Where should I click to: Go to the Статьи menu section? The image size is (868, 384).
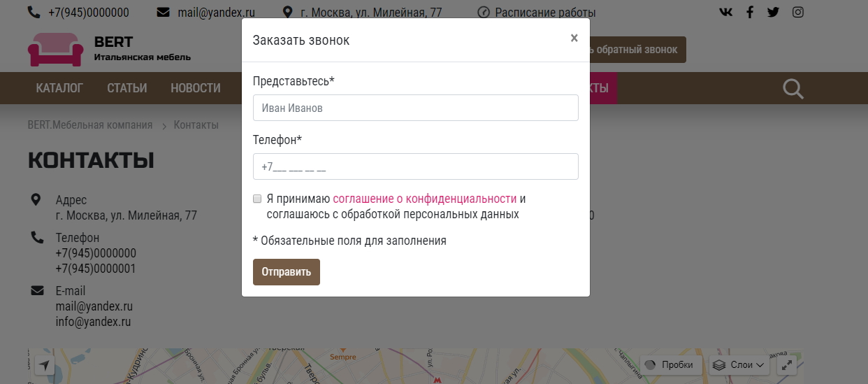(x=127, y=88)
